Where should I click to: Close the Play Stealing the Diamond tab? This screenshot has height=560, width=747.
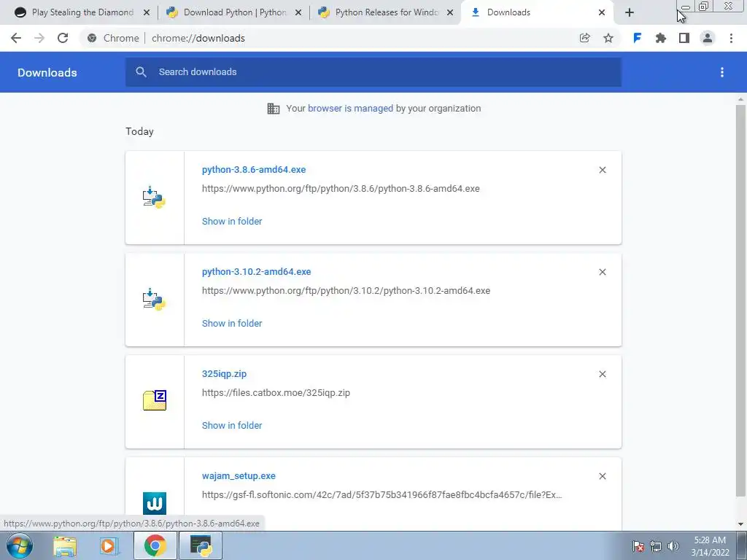pyautogui.click(x=147, y=12)
